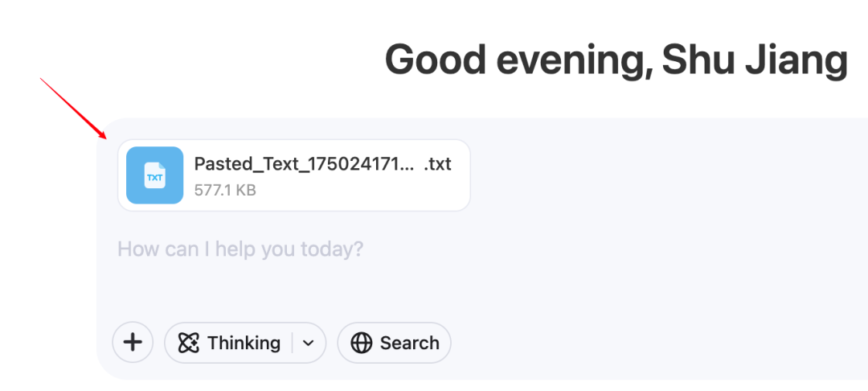
Task: Click the globe icon beside Search
Action: [x=362, y=344]
